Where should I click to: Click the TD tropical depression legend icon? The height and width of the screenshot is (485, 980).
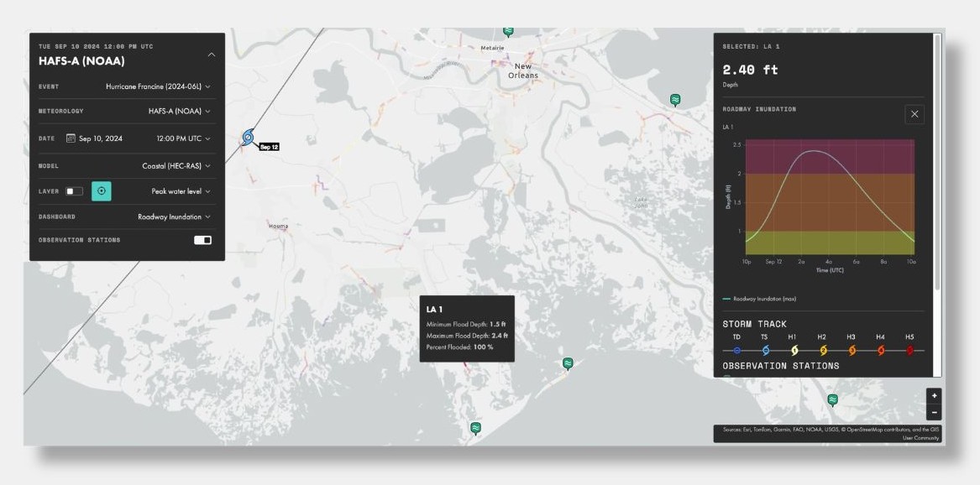click(736, 351)
